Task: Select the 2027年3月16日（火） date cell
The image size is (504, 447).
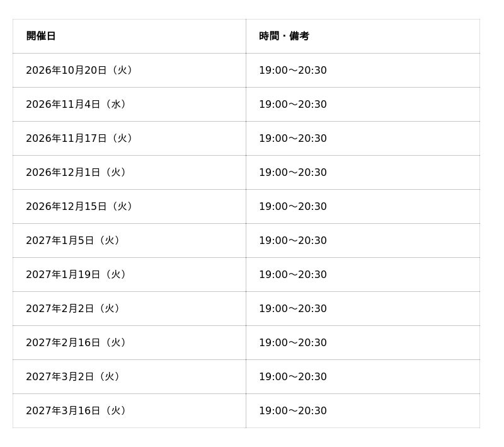Action: tap(129, 411)
